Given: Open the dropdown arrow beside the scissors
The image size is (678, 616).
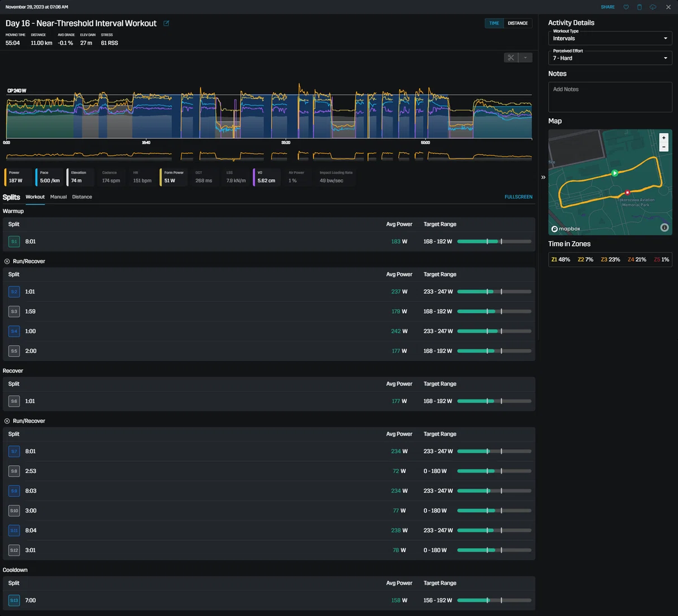Looking at the screenshot, I should tap(525, 58).
